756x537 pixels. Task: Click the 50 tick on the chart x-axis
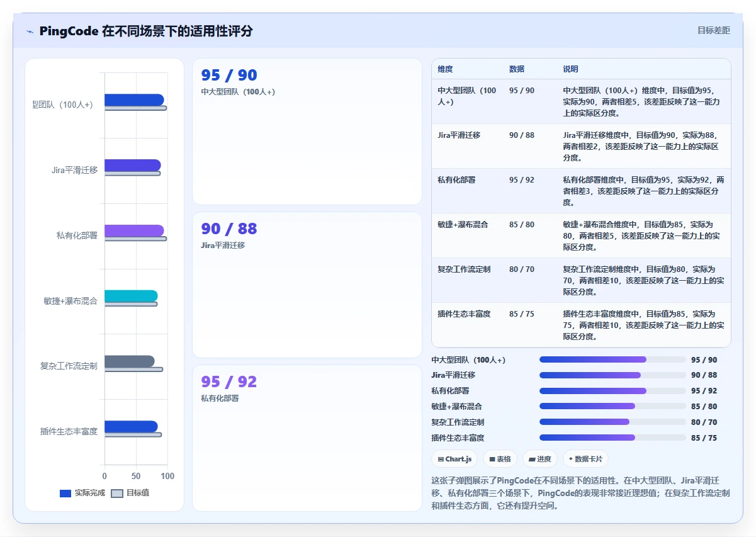click(x=136, y=476)
